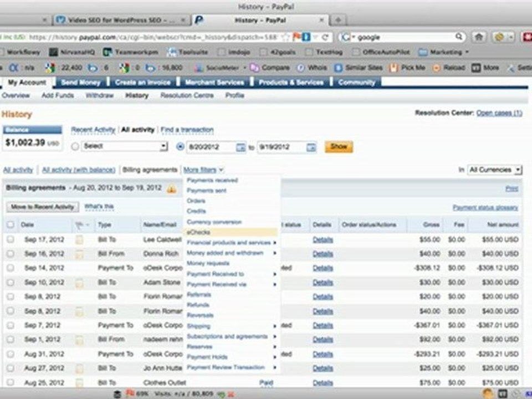532x399 pixels.
Task: Open the calendar picker for the start date
Action: [241, 147]
